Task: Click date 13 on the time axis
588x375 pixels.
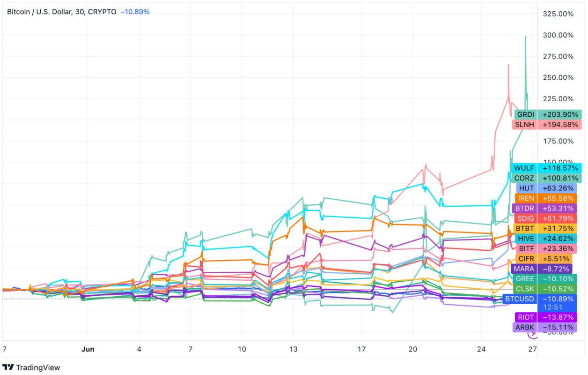Action: [293, 349]
